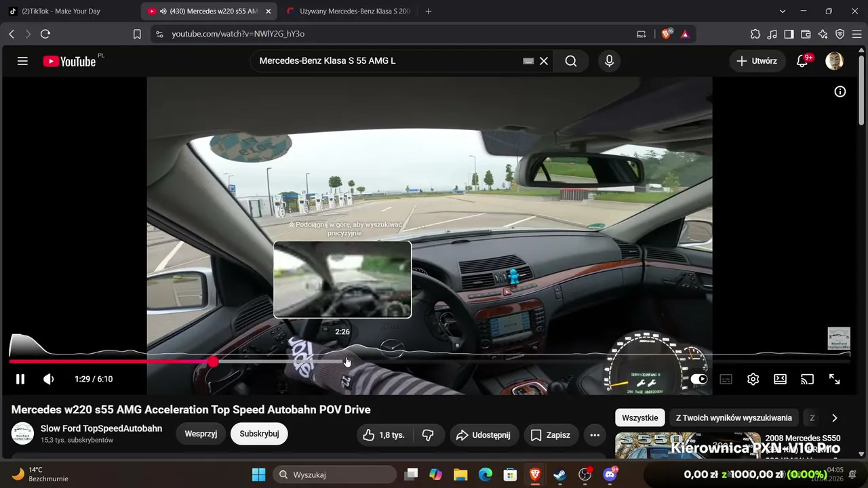Seek using the red progress scrubber
The height and width of the screenshot is (488, 868).
coord(213,362)
